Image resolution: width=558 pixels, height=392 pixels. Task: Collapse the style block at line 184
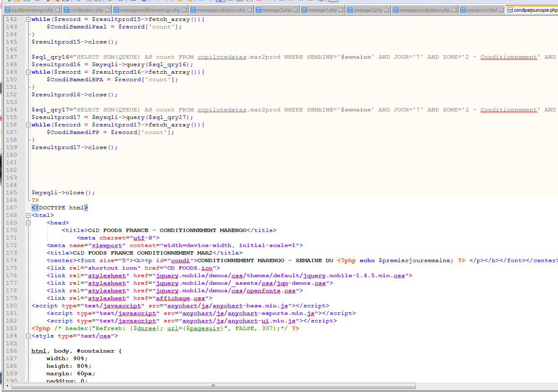point(28,336)
